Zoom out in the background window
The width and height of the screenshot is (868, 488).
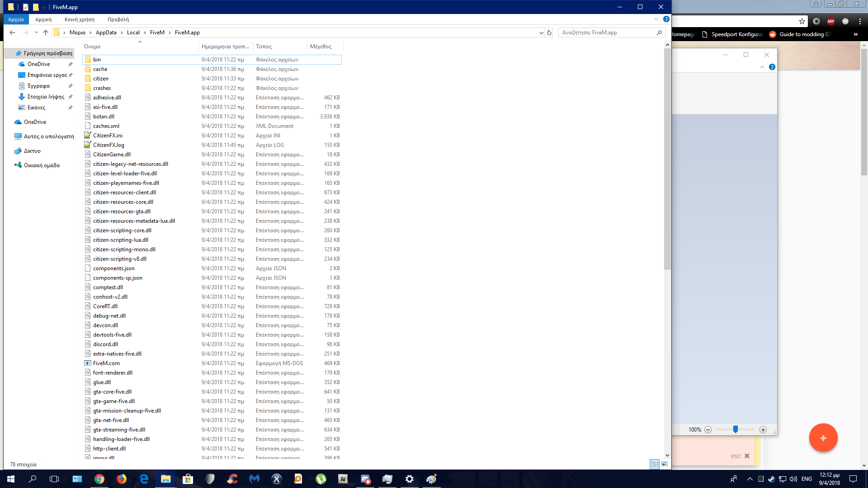click(708, 430)
